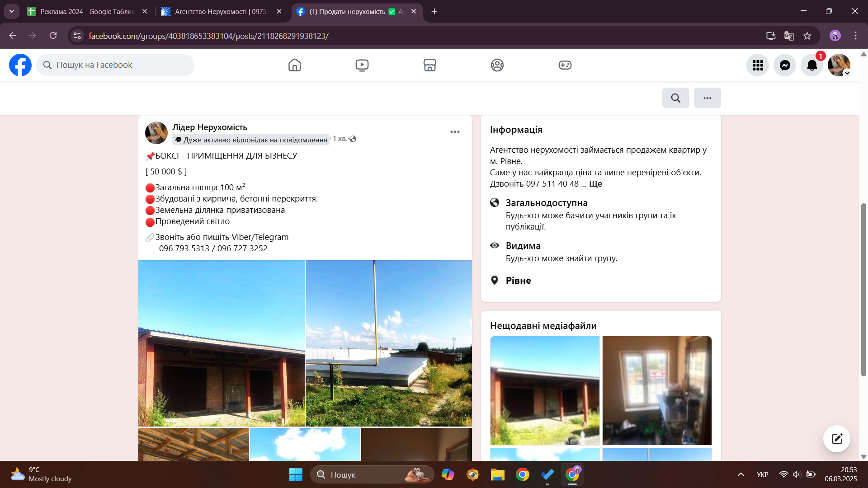Open Facebook Groups icon

497,65
